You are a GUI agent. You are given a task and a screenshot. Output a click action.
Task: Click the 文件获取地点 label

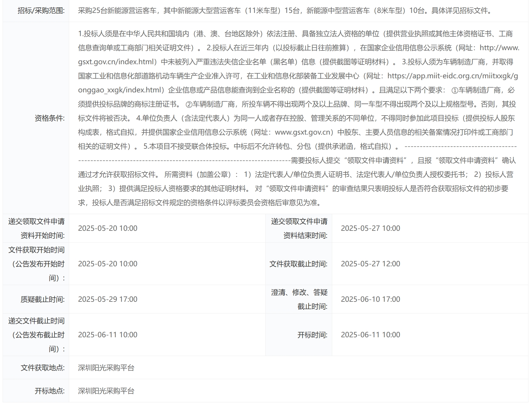(42, 368)
